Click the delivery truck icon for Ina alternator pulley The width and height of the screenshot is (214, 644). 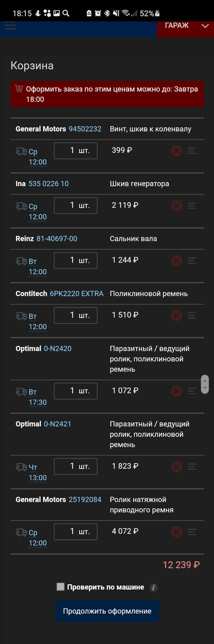(x=21, y=206)
